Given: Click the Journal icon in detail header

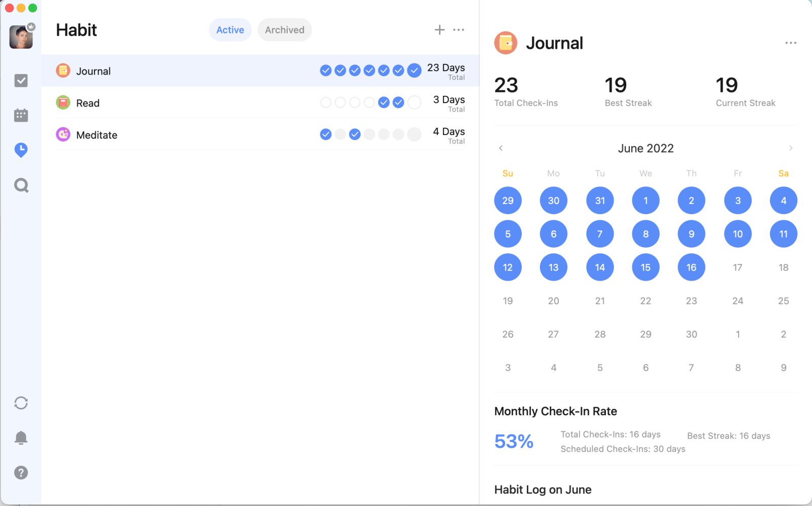Looking at the screenshot, I should point(505,43).
